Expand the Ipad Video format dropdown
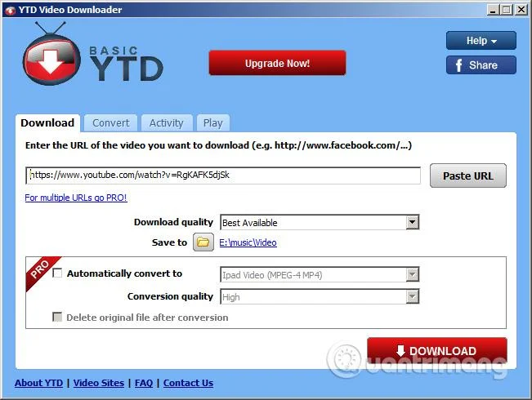532x400 pixels. (320, 274)
